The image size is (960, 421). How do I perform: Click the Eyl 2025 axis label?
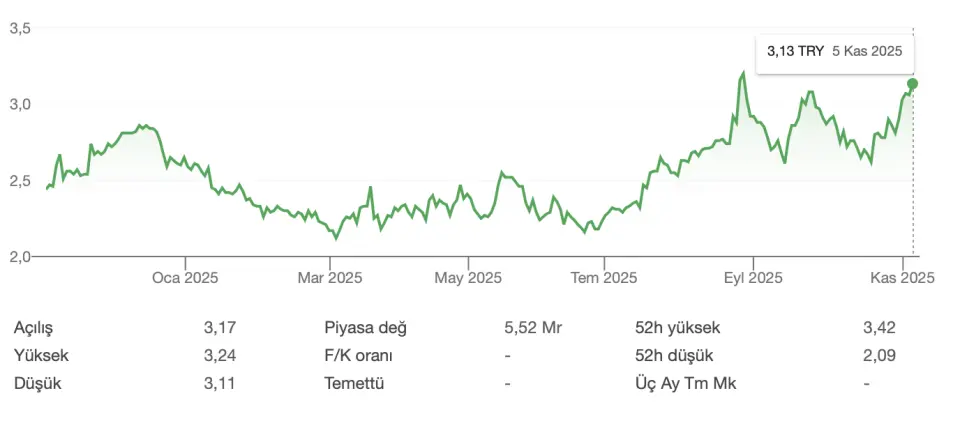[x=752, y=278]
